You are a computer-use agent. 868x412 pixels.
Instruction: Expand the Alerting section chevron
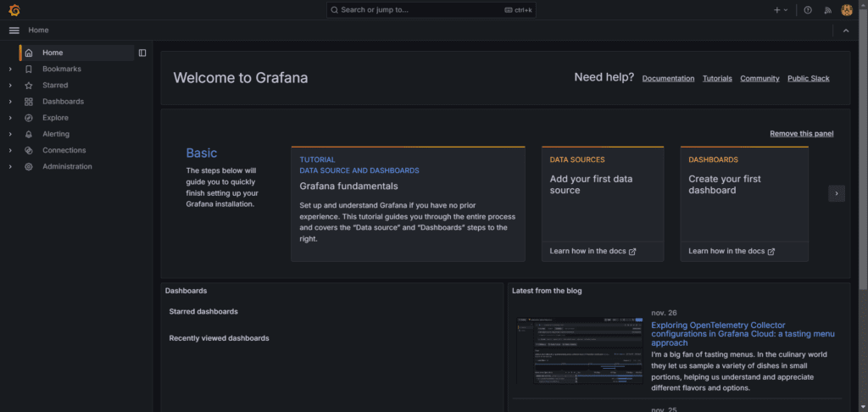(10, 134)
